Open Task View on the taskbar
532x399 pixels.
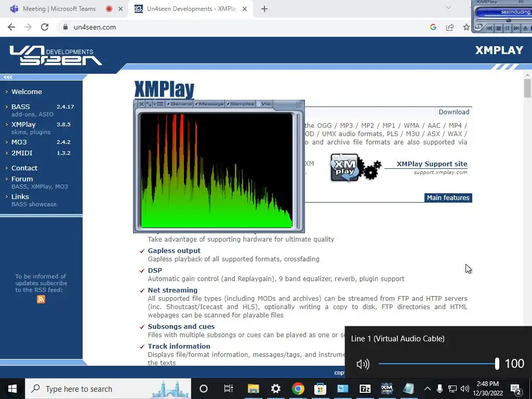pyautogui.click(x=229, y=389)
